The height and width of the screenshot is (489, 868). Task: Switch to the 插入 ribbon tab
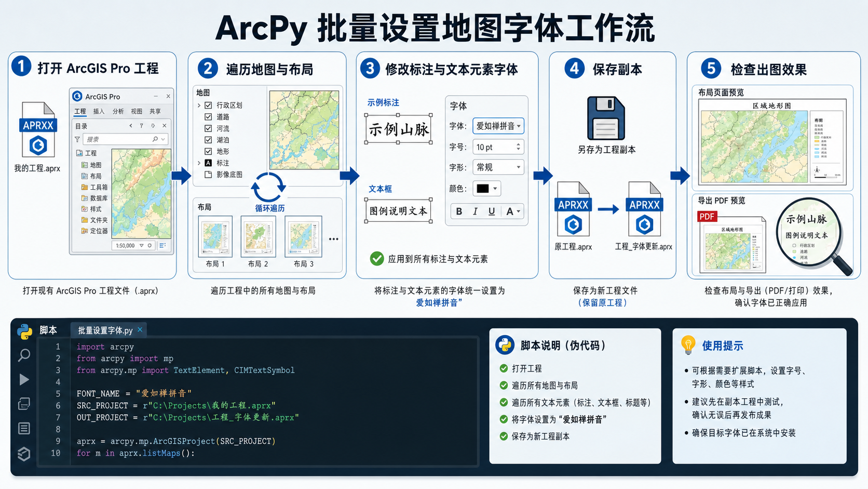(x=99, y=111)
